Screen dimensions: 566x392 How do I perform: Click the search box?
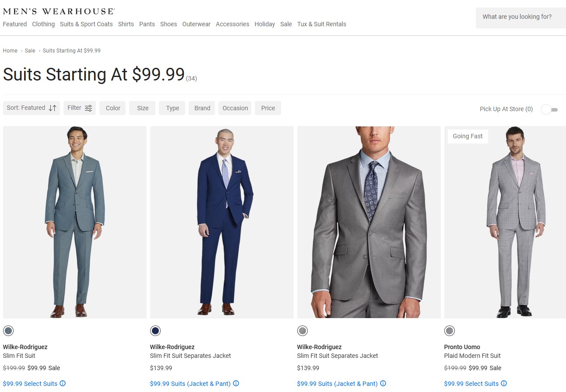pyautogui.click(x=520, y=17)
